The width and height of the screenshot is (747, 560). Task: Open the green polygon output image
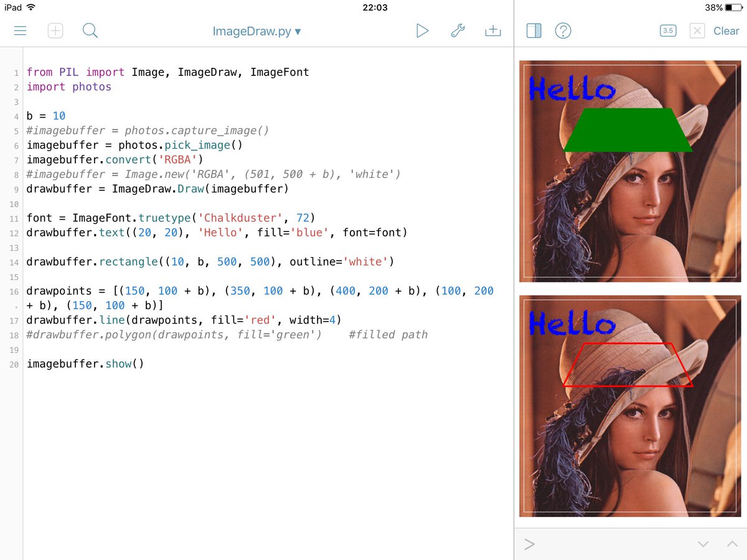[630, 171]
